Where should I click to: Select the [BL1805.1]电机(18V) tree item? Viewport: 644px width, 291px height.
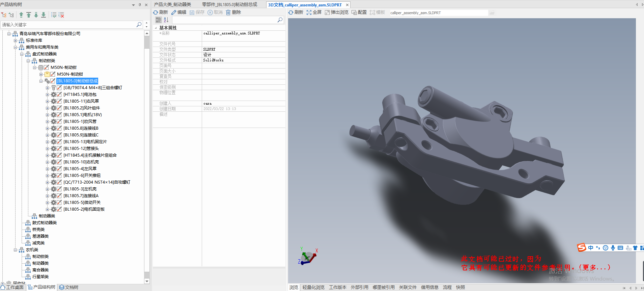click(83, 115)
